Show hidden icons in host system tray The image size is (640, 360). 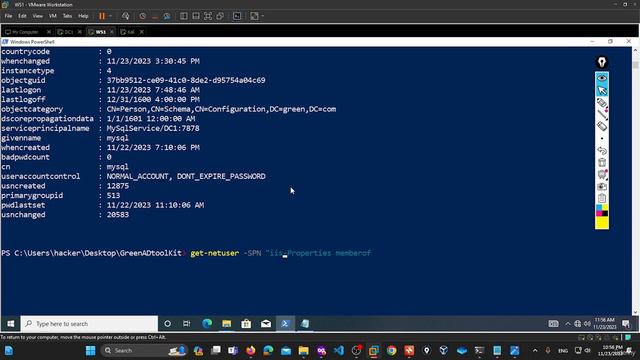point(535,351)
